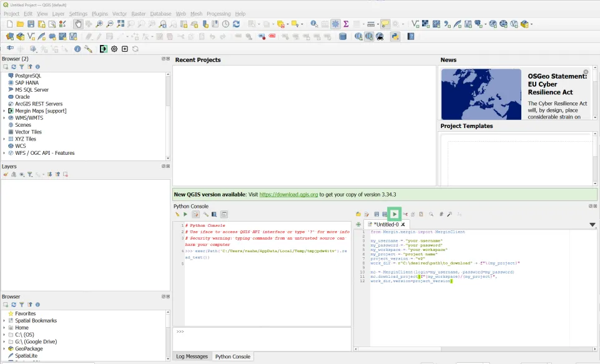
Task: Save the editor script
Action: (x=376, y=214)
